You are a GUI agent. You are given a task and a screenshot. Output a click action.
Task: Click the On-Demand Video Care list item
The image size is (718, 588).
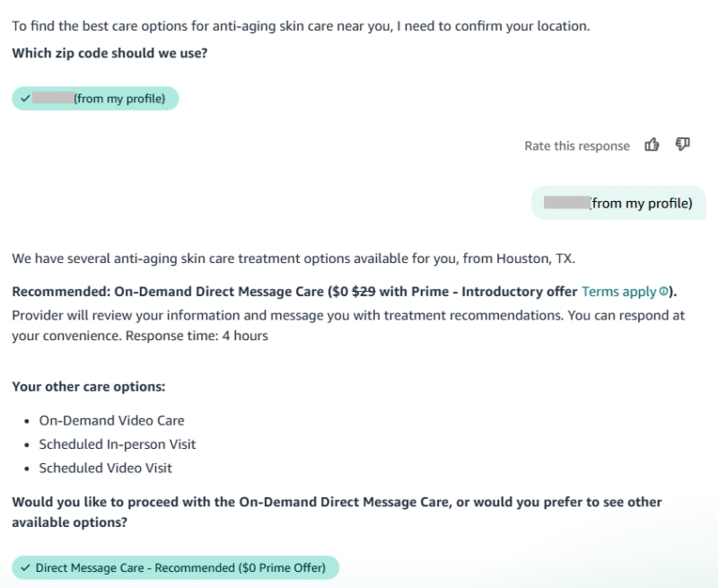coord(111,420)
